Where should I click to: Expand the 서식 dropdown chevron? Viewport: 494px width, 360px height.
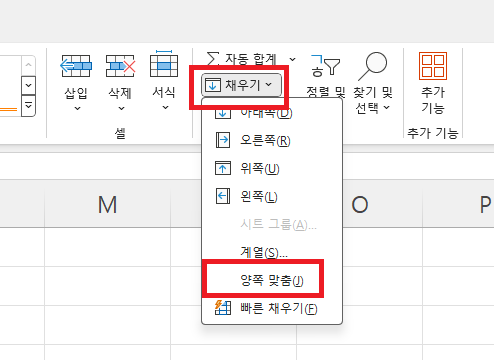165,108
